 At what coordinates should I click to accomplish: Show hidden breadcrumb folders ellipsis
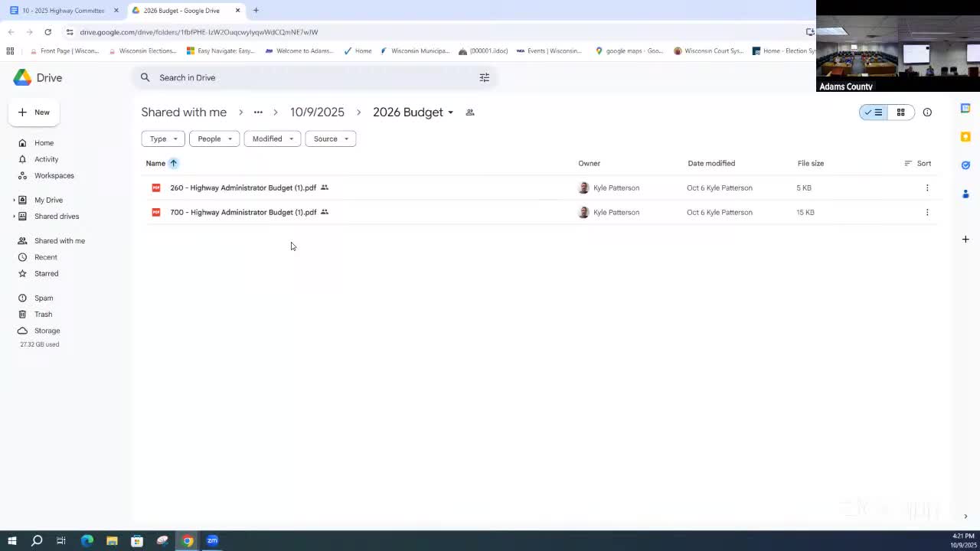tap(258, 112)
